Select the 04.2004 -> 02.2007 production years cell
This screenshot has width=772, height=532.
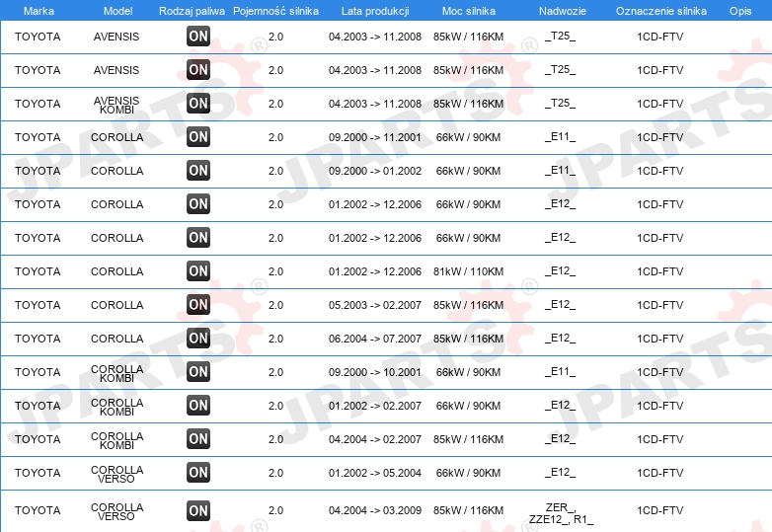tap(375, 439)
